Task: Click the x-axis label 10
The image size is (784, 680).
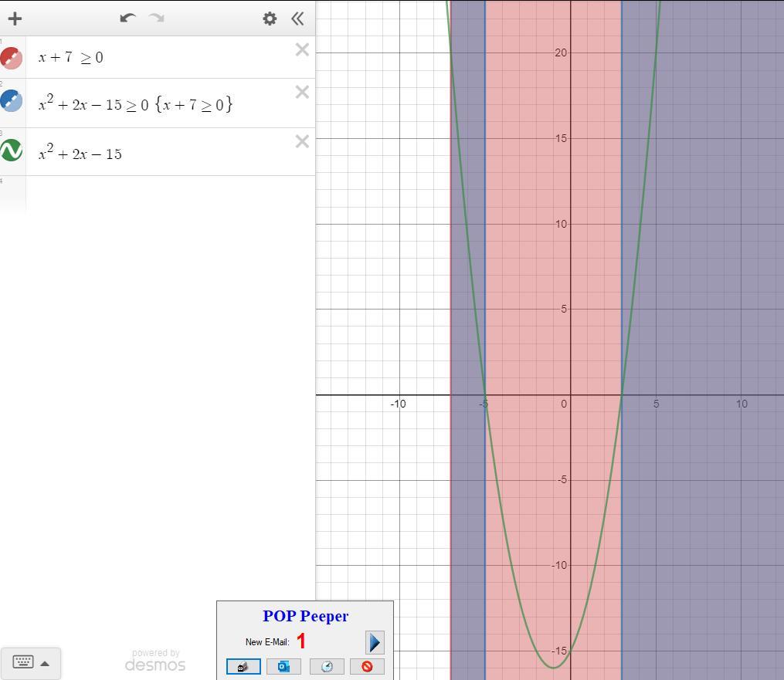Action: (742, 404)
